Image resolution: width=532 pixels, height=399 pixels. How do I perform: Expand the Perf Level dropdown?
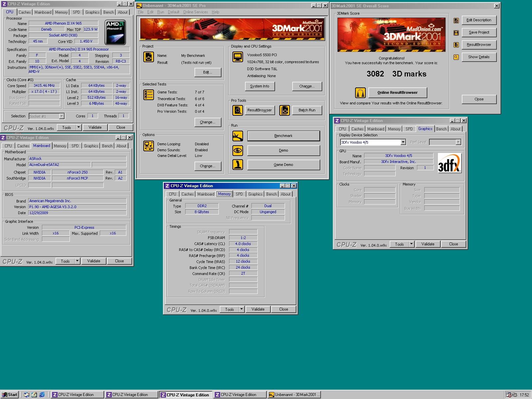pyautogui.click(x=458, y=142)
